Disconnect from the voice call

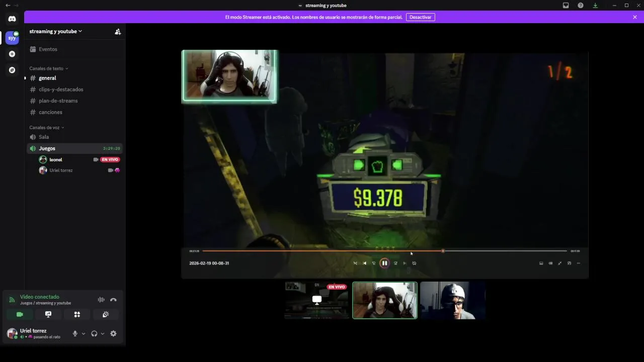[x=113, y=300]
